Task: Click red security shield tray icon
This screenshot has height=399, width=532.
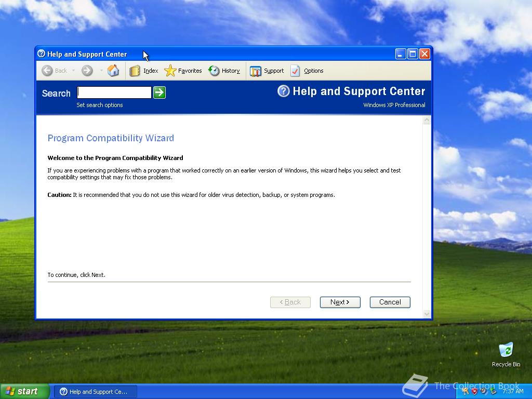Action: click(474, 391)
